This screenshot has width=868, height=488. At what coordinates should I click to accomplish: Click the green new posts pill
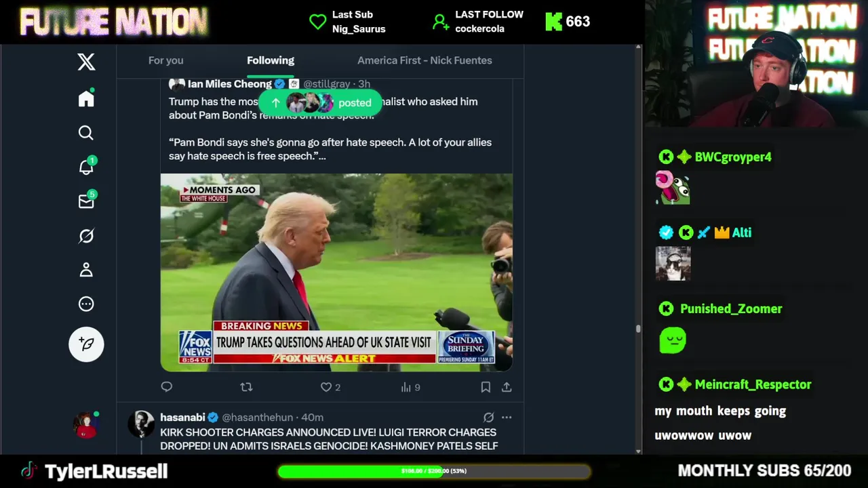pyautogui.click(x=321, y=102)
